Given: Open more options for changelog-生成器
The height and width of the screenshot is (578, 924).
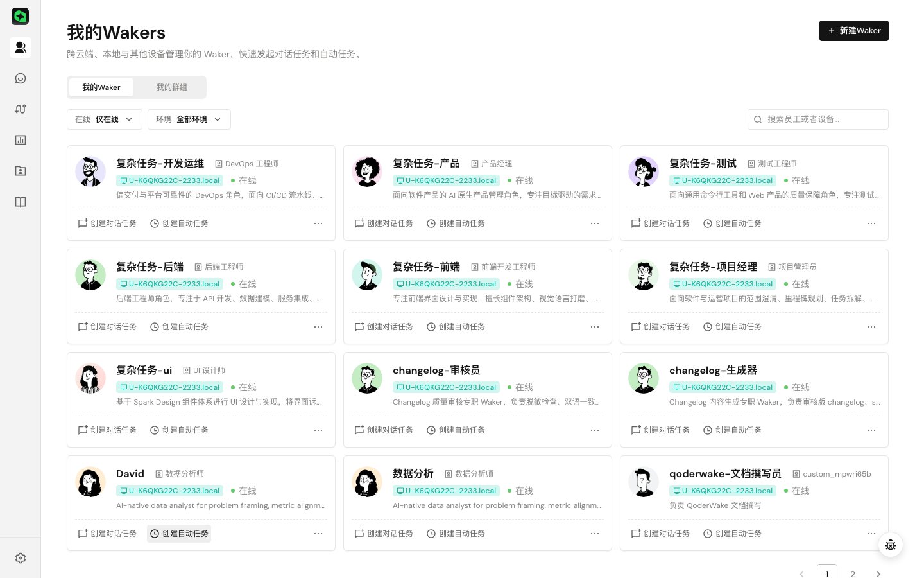Looking at the screenshot, I should point(871,430).
